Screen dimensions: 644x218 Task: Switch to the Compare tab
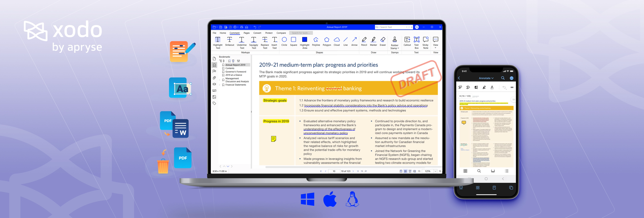(x=281, y=33)
